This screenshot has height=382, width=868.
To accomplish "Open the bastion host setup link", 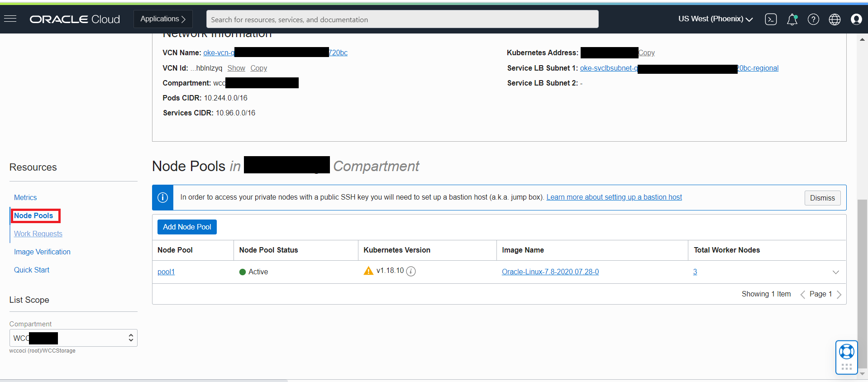I will click(x=614, y=197).
